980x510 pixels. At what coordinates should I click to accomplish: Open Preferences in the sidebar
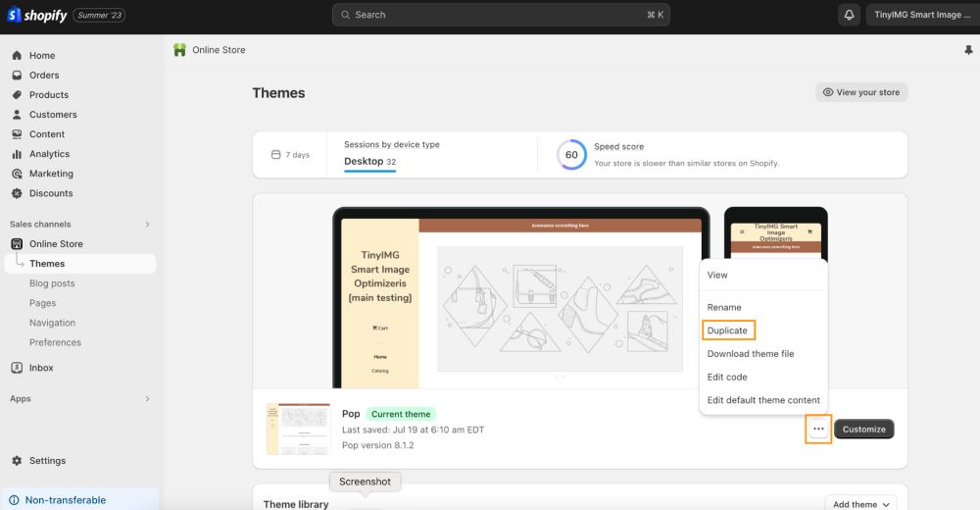(x=55, y=342)
